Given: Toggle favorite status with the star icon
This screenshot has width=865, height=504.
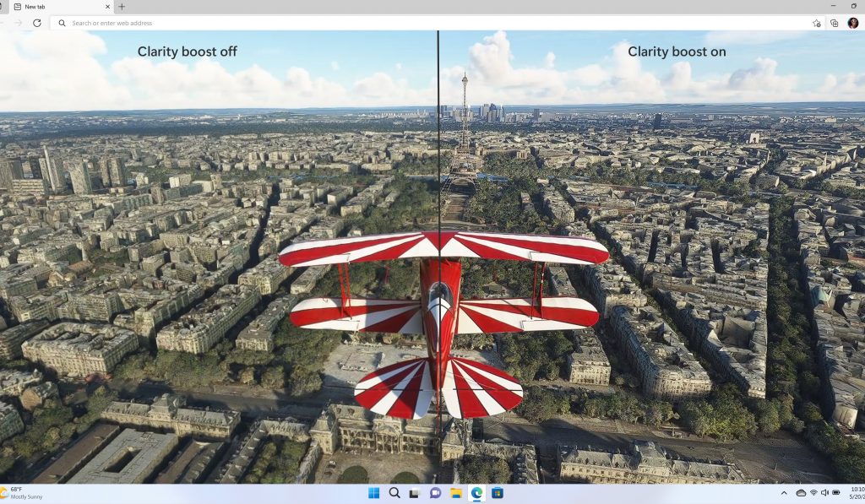Looking at the screenshot, I should 816,23.
